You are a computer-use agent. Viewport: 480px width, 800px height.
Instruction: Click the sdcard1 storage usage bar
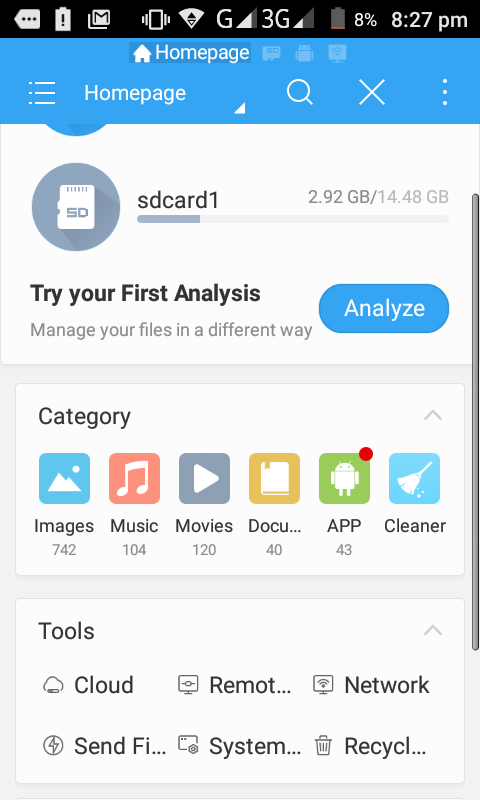[x=293, y=219]
